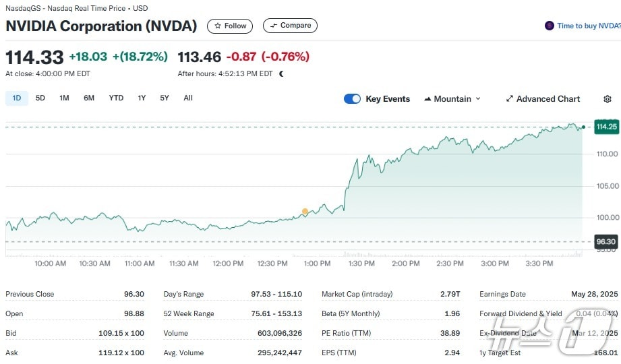
Task: Click the Mountain chart type icon
Action: 427,99
